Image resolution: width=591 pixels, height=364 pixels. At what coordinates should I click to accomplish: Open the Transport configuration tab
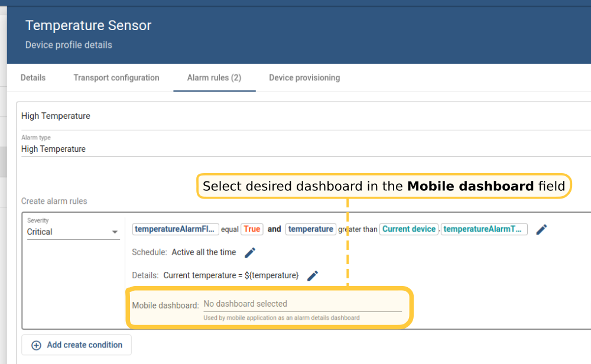click(116, 78)
